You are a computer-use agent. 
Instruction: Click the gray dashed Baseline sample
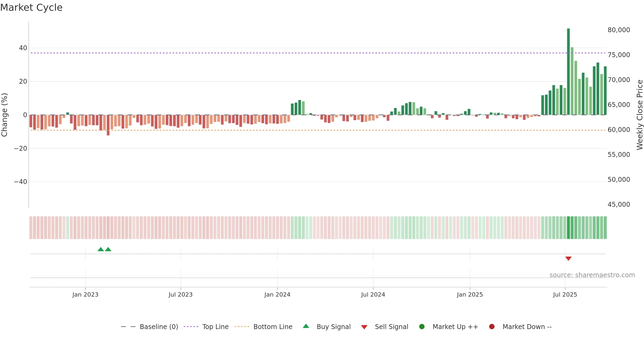[x=128, y=327]
